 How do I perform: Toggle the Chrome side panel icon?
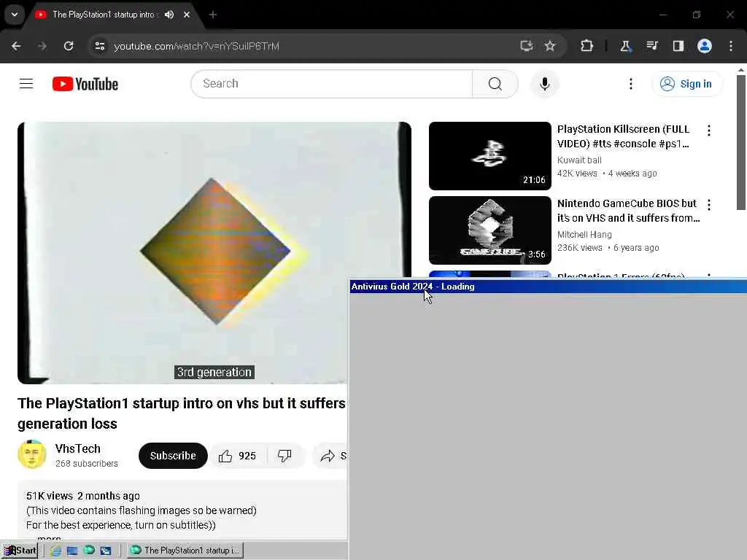click(678, 46)
